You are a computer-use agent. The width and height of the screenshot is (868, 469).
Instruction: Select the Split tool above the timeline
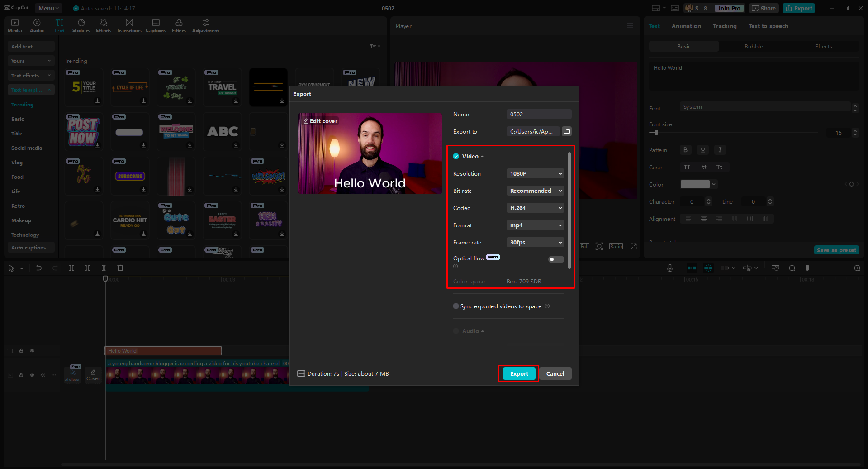tap(71, 268)
